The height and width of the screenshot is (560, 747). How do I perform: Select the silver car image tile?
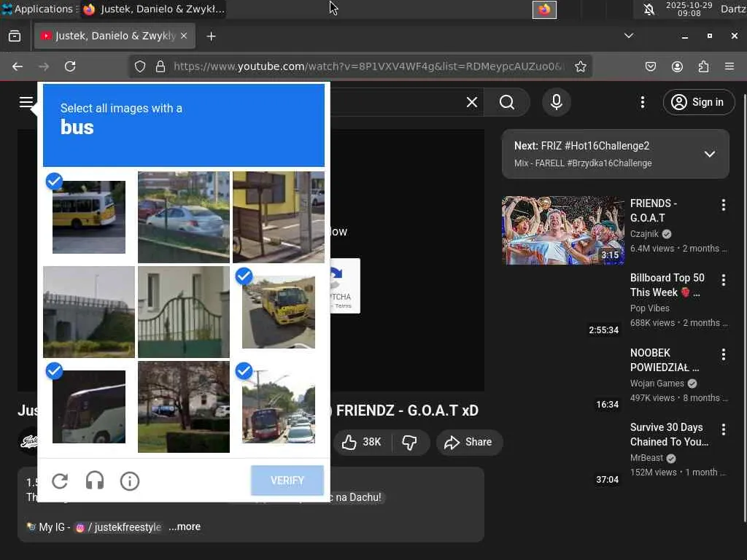[183, 217]
